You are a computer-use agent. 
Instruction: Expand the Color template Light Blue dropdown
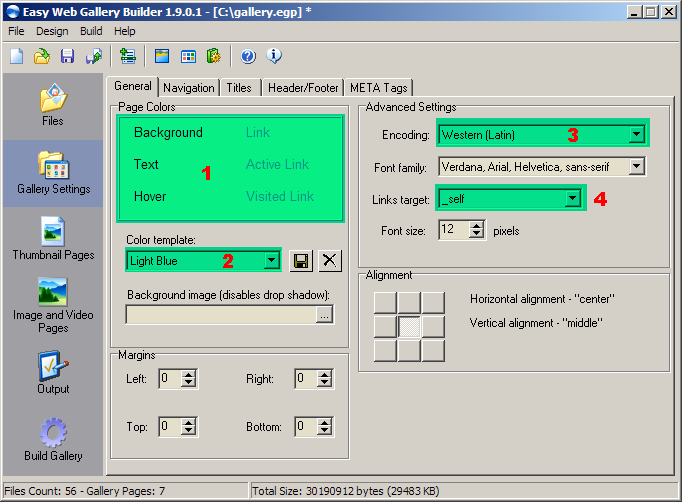271,261
